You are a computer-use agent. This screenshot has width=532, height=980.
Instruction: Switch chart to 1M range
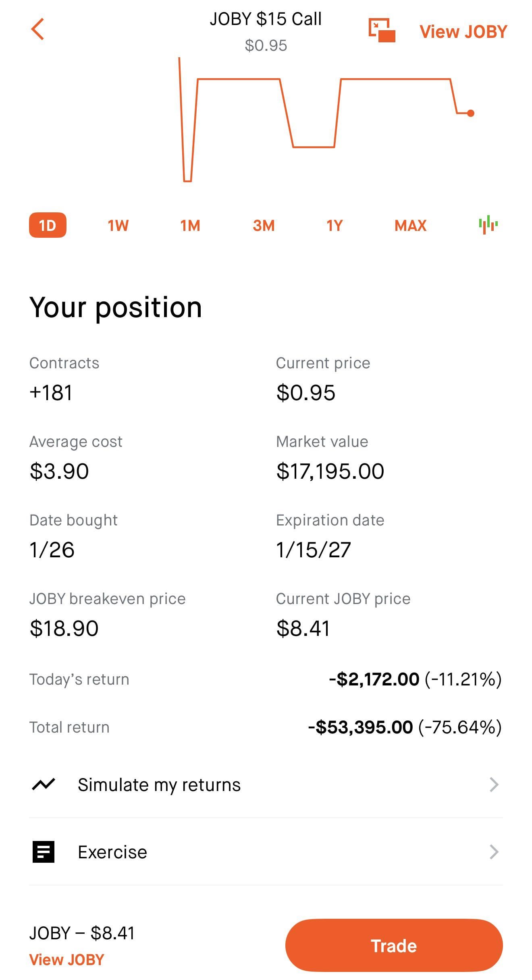(190, 225)
